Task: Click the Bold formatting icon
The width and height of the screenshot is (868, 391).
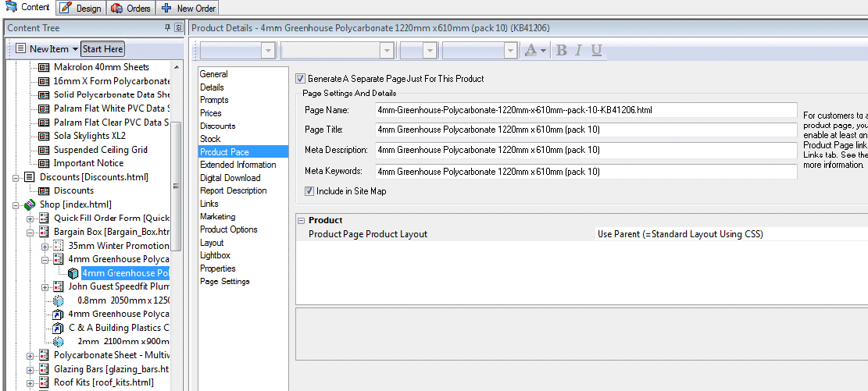Action: (x=561, y=50)
